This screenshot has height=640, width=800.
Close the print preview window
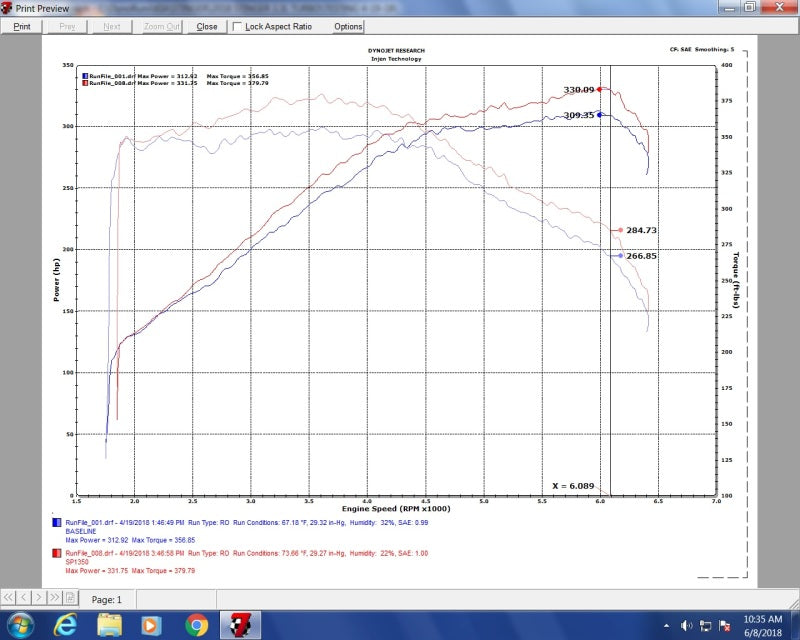coord(206,27)
